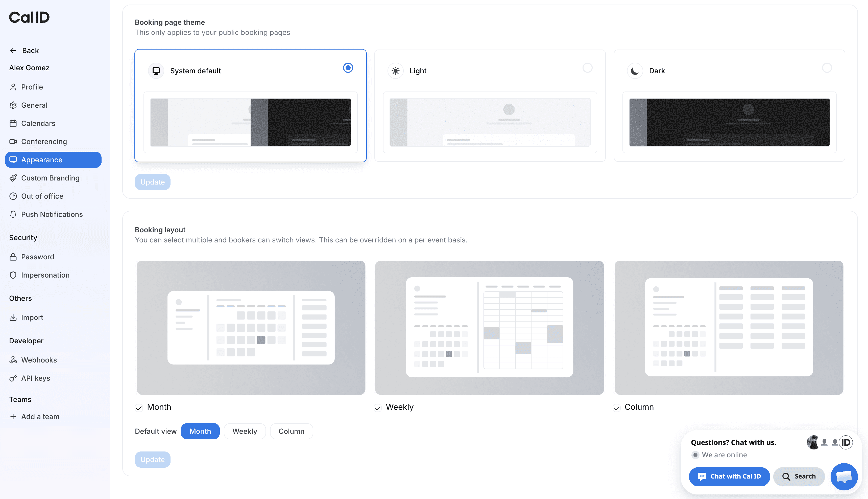Click the Dark theme preview image

coord(729,122)
